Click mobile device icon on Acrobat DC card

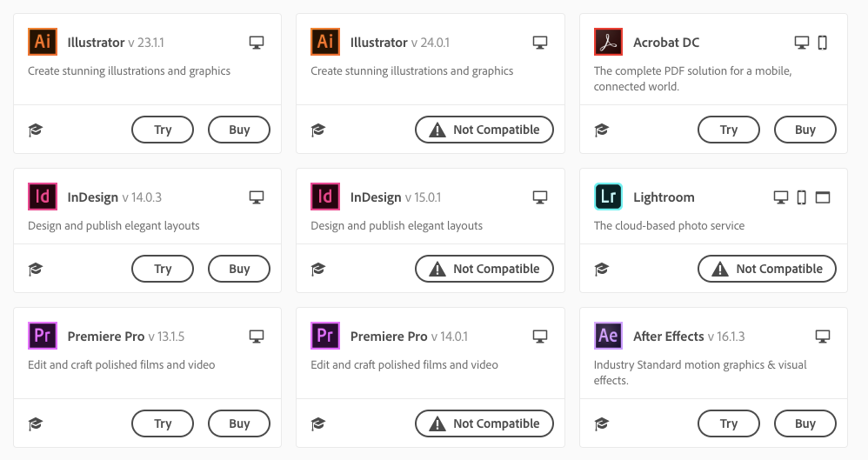click(x=823, y=43)
